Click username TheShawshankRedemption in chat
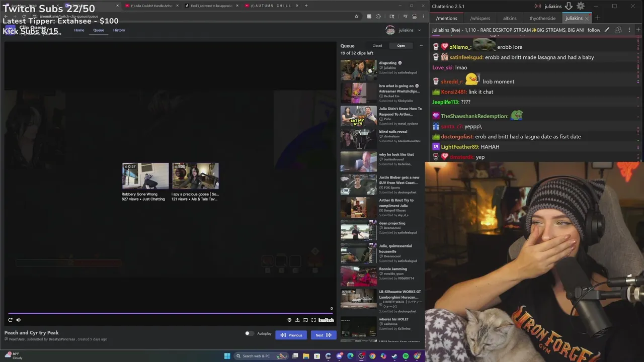 [x=474, y=116]
